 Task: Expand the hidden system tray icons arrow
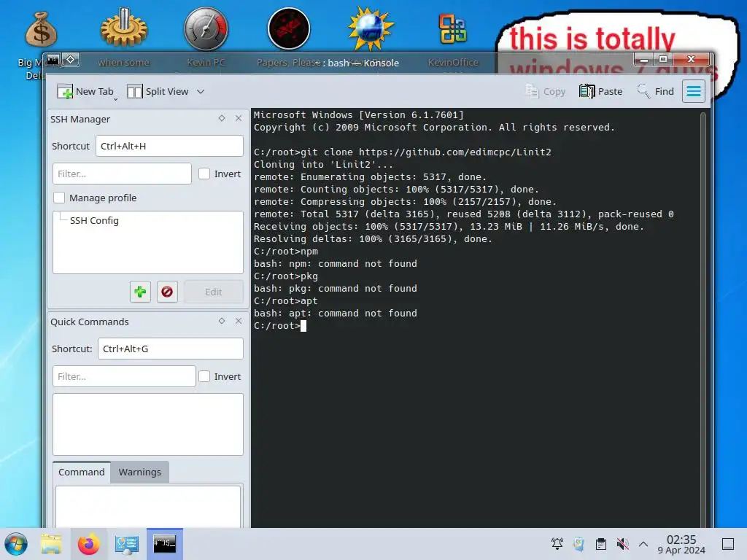coord(643,544)
